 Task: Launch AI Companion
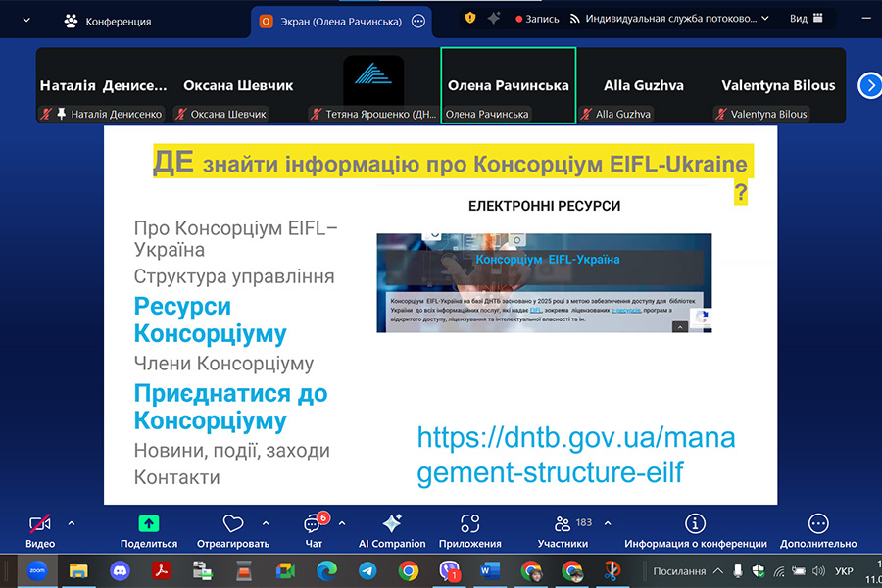[x=392, y=530]
